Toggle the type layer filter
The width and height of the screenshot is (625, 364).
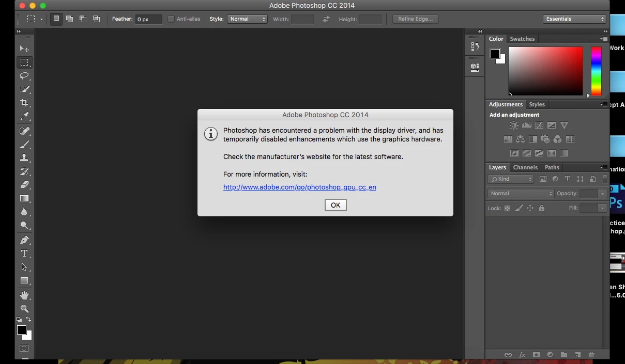tap(568, 179)
